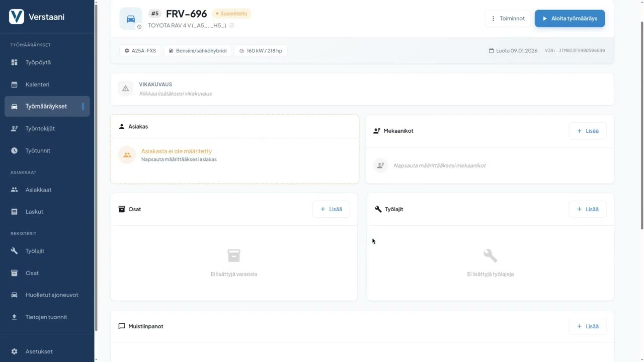Click the warning triangle icon in Vikakuvaus
This screenshot has width=644, height=362.
pos(126,88)
